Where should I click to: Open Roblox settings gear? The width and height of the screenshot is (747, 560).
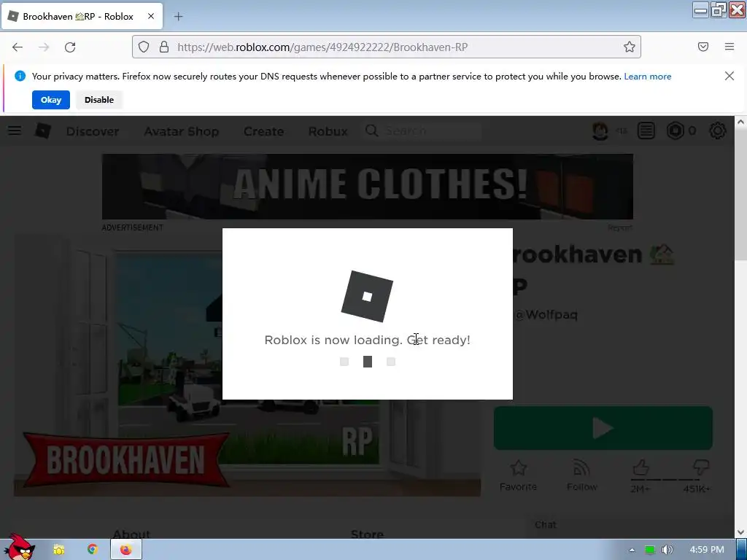pyautogui.click(x=718, y=131)
